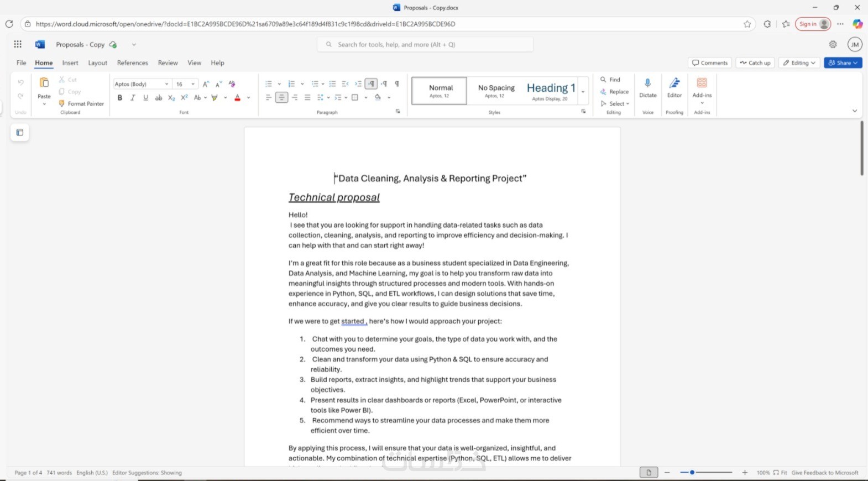This screenshot has height=481, width=868.
Task: Open Styles pane dialog launcher
Action: 583,112
